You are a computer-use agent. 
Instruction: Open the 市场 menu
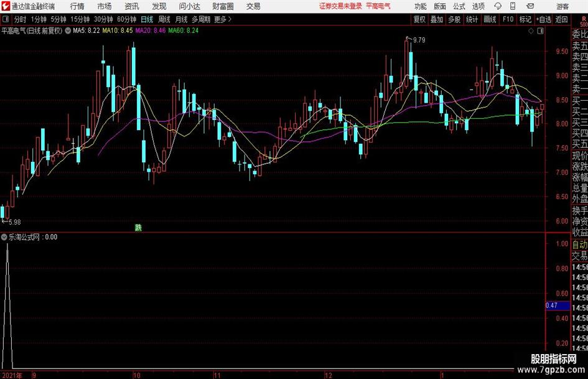[x=105, y=6]
